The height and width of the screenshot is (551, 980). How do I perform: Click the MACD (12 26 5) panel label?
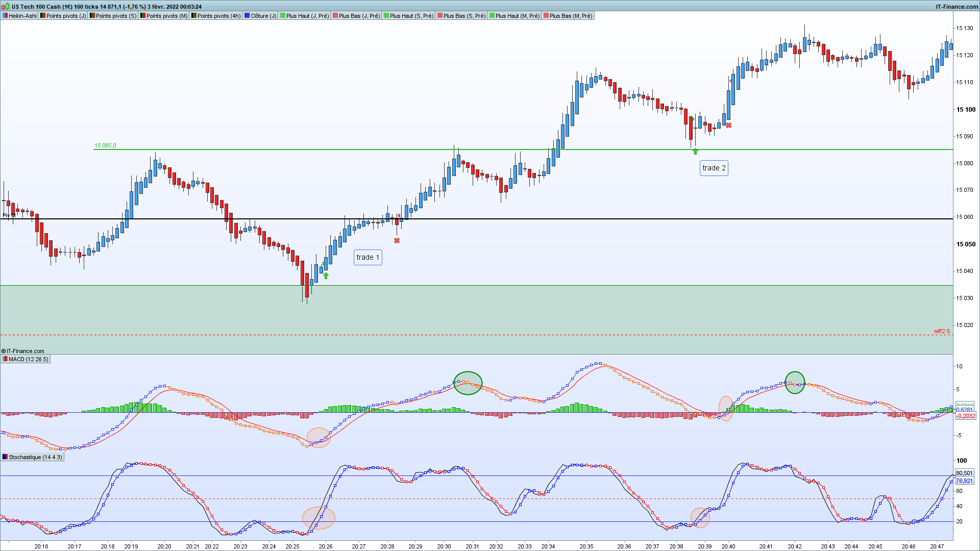tap(28, 359)
